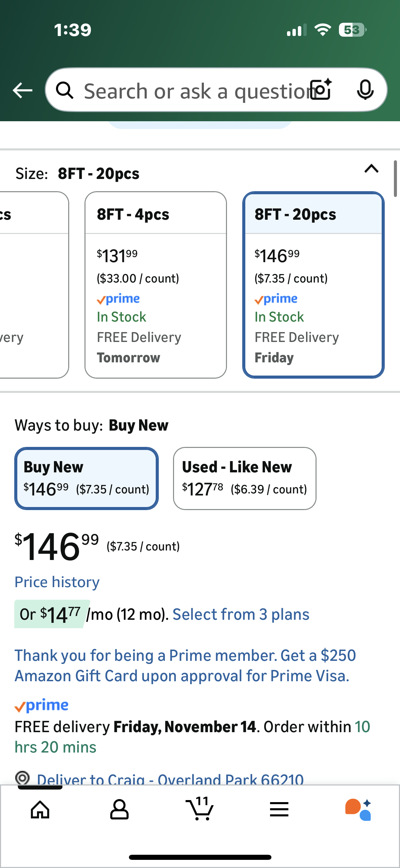The width and height of the screenshot is (400, 868).
Task: Tap the back arrow icon
Action: [x=22, y=90]
